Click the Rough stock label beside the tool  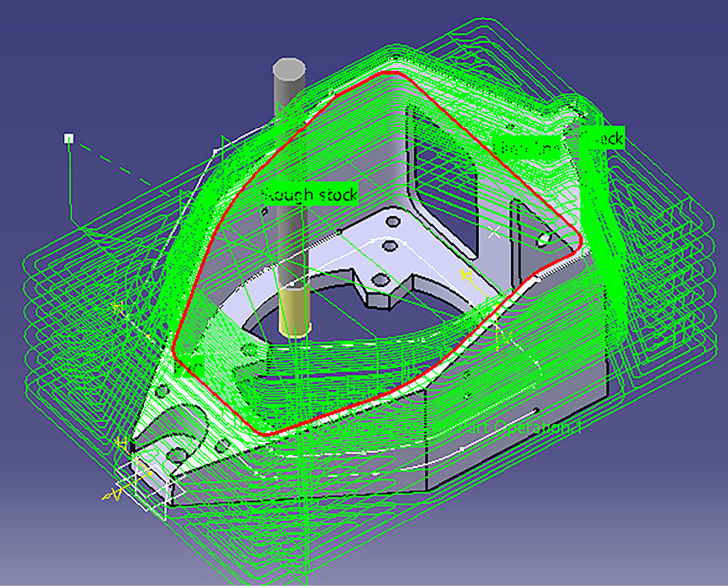click(x=310, y=195)
